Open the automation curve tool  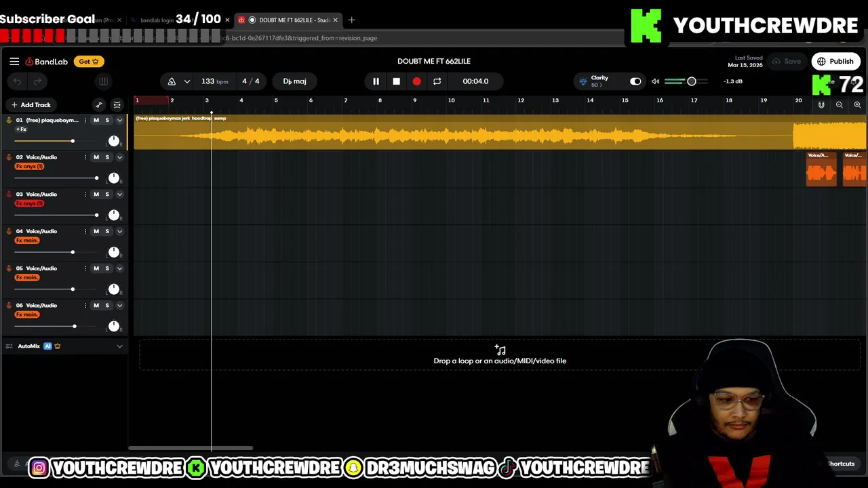99,105
